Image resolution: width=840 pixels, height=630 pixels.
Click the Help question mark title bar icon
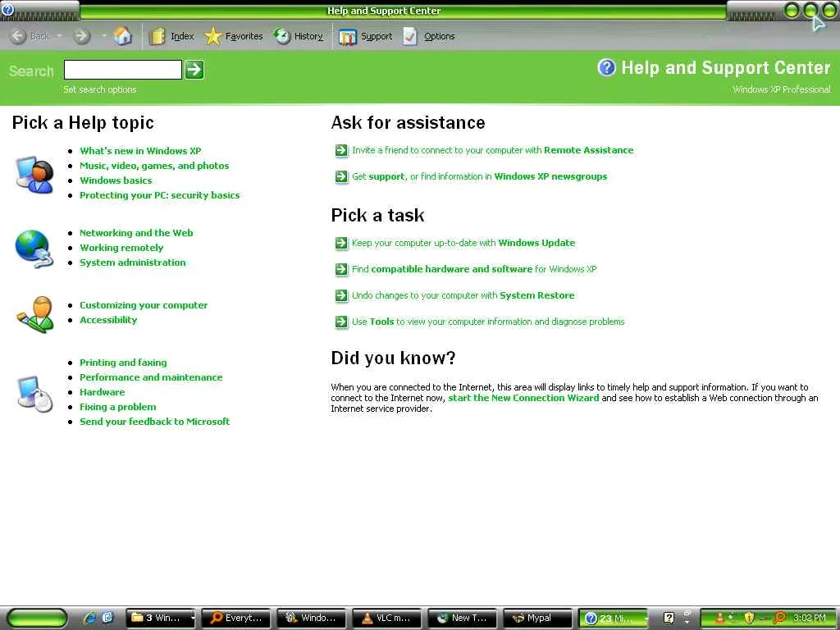[7, 9]
